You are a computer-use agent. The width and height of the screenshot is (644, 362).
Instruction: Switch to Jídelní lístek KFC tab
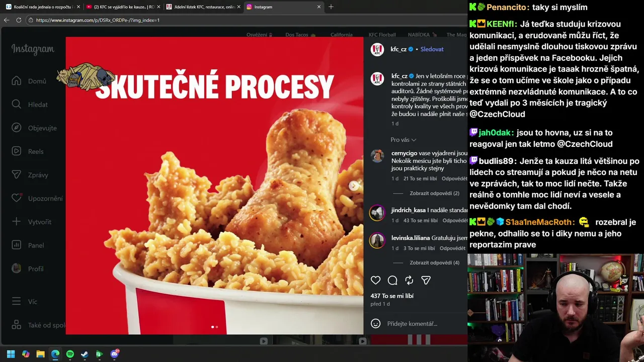pyautogui.click(x=203, y=7)
